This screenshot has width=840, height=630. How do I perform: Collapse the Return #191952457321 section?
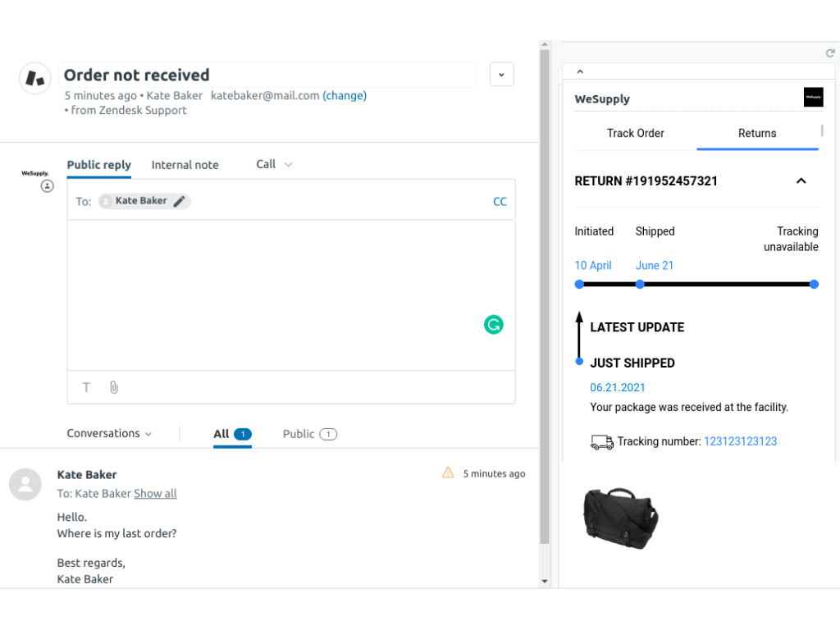(x=801, y=181)
